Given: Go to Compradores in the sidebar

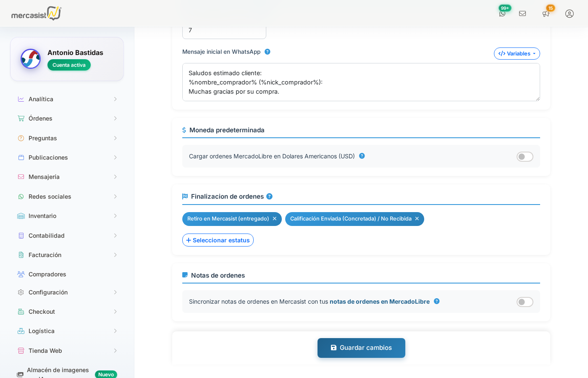Looking at the screenshot, I should pos(47,274).
